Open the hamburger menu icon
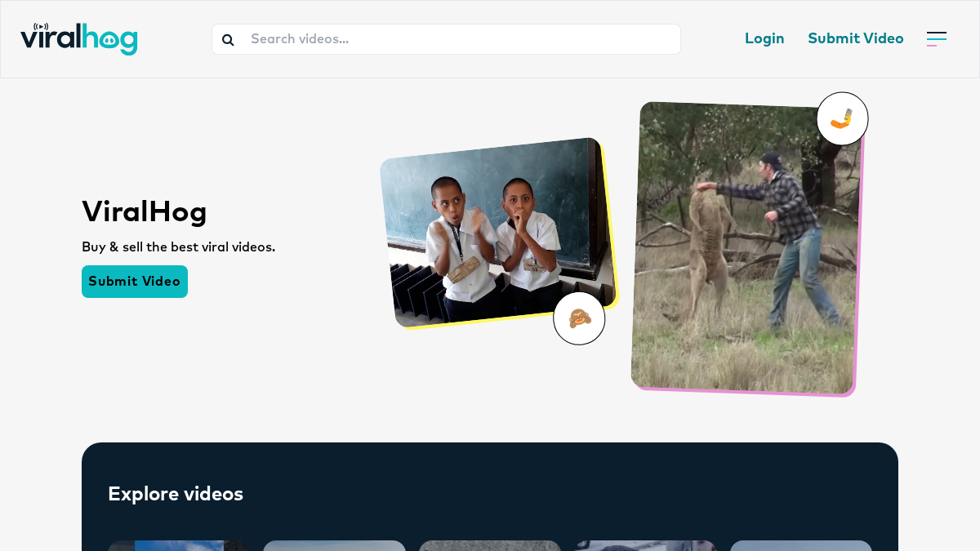 tap(937, 38)
